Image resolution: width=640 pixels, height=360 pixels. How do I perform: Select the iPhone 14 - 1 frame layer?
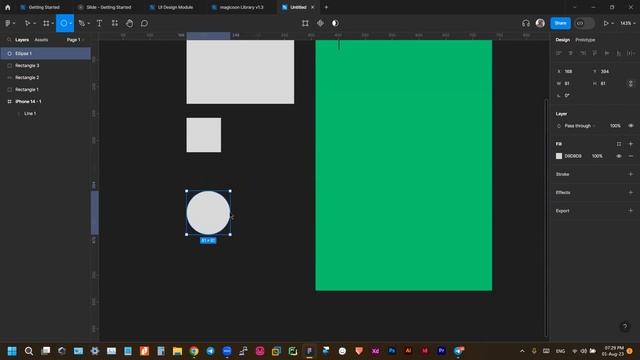(45, 101)
